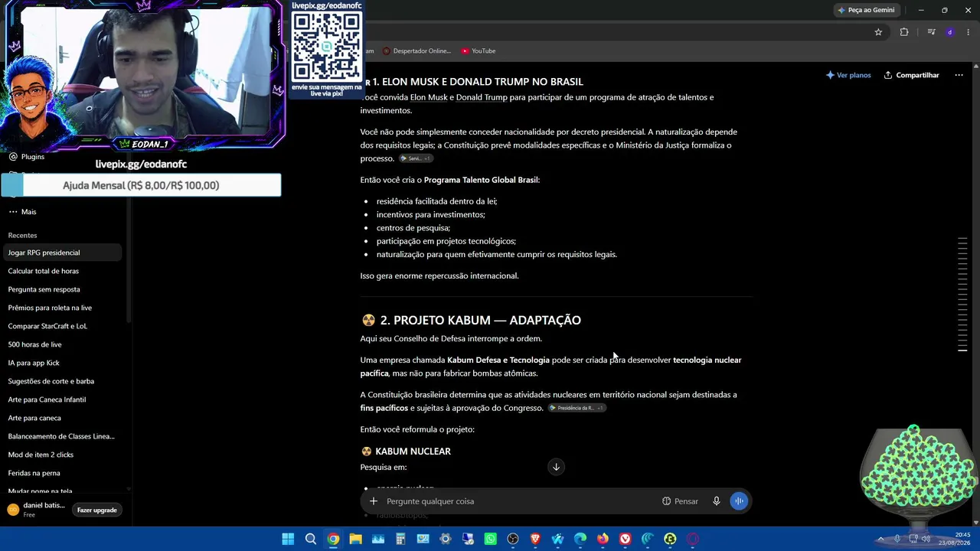Click the plus attach icon in message box

click(374, 501)
